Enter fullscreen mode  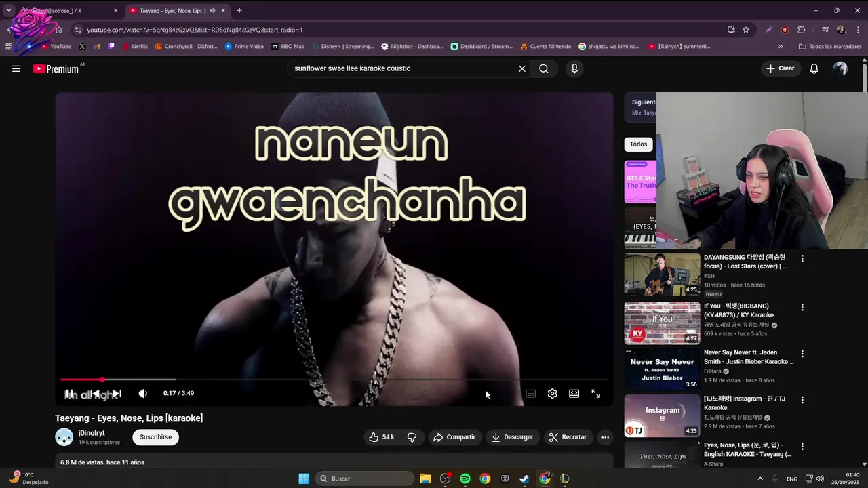coord(596,394)
